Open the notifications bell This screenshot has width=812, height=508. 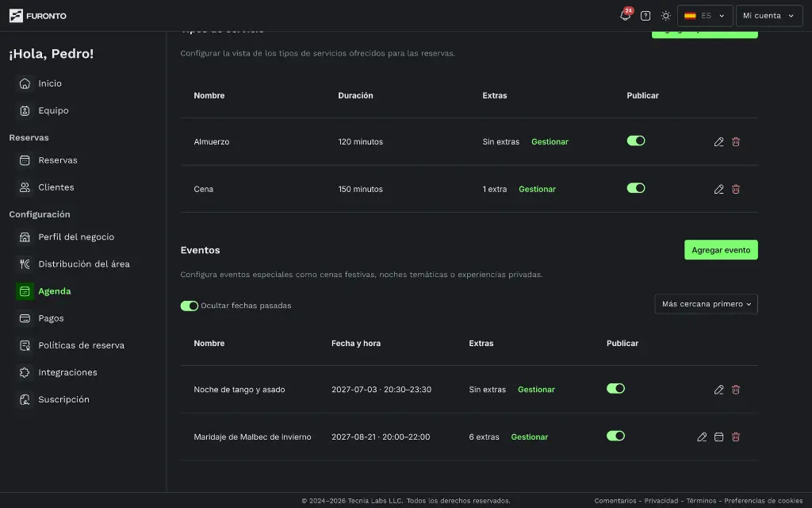(625, 16)
